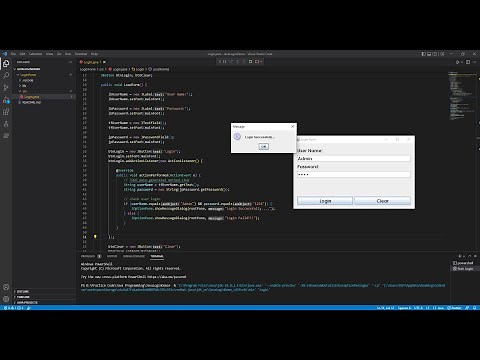The width and height of the screenshot is (480, 360).
Task: Expand the Timeline section in Explorer
Action: [x=44, y=297]
